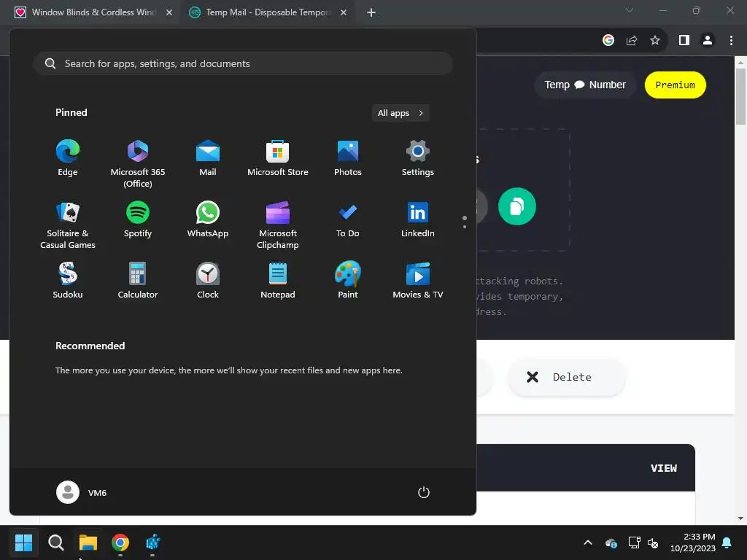This screenshot has height=560, width=747.
Task: Launch the Photos app
Action: [x=348, y=158]
